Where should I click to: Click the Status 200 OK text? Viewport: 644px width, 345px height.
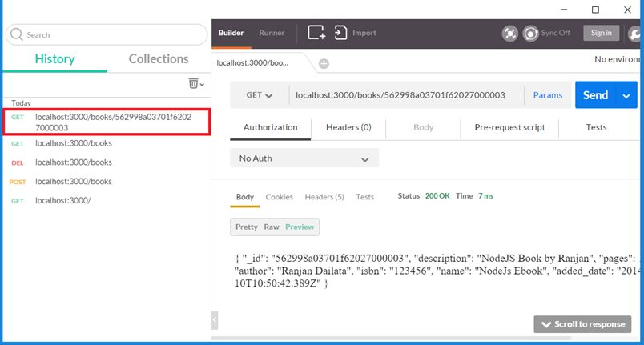[x=424, y=196]
